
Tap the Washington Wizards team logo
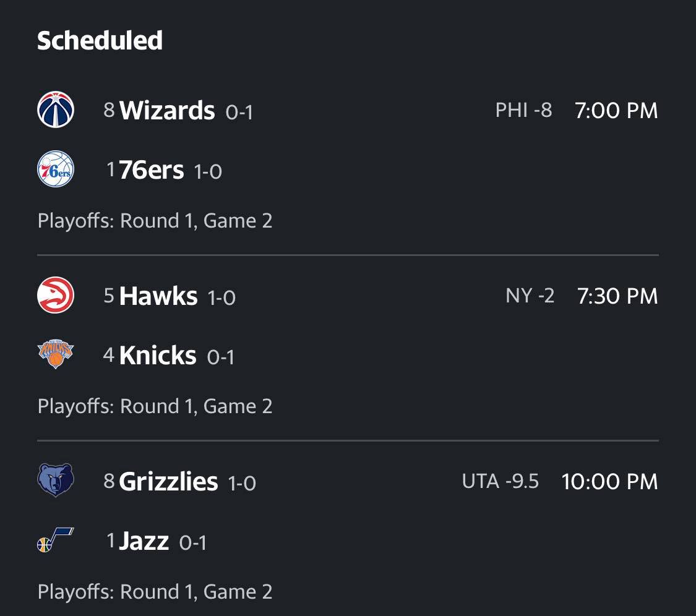pyautogui.click(x=56, y=109)
